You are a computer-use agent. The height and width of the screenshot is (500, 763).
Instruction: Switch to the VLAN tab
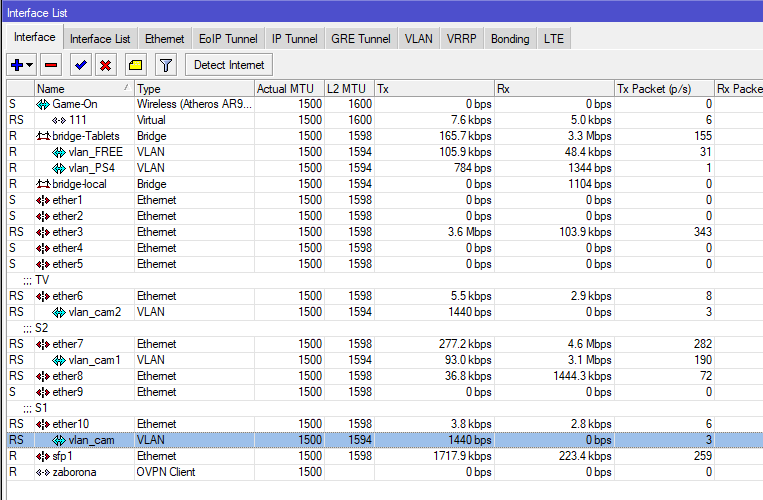click(418, 39)
